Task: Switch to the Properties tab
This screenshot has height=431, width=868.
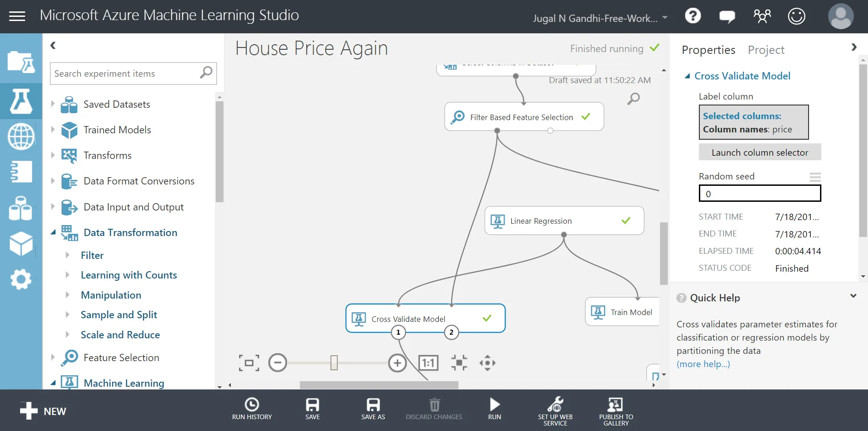Action: 708,50
